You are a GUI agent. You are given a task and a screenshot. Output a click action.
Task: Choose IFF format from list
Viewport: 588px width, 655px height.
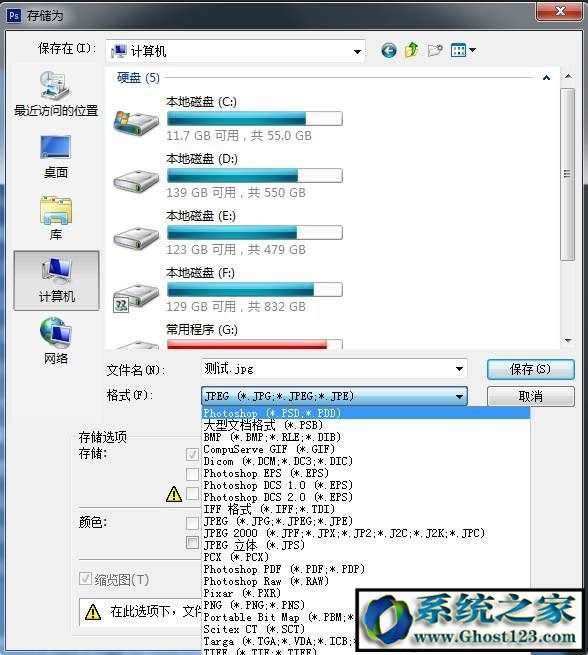(x=365, y=510)
